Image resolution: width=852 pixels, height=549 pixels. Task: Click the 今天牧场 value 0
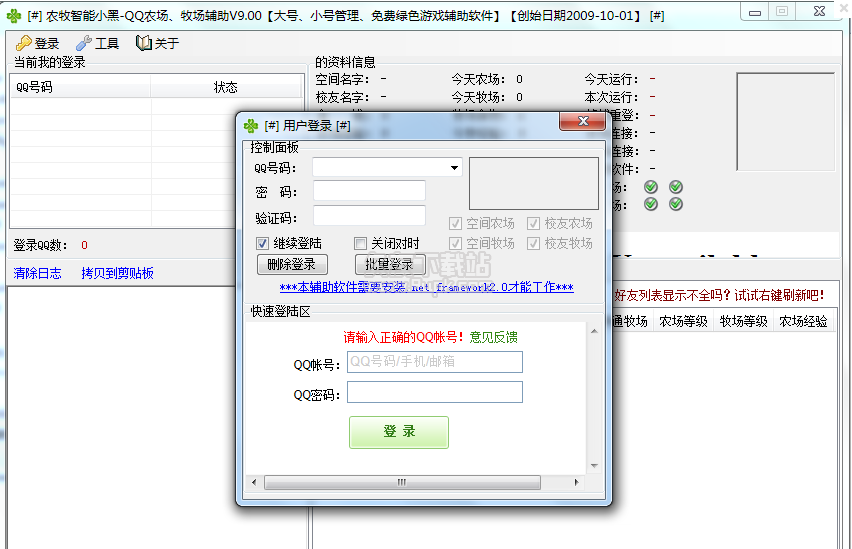(519, 97)
